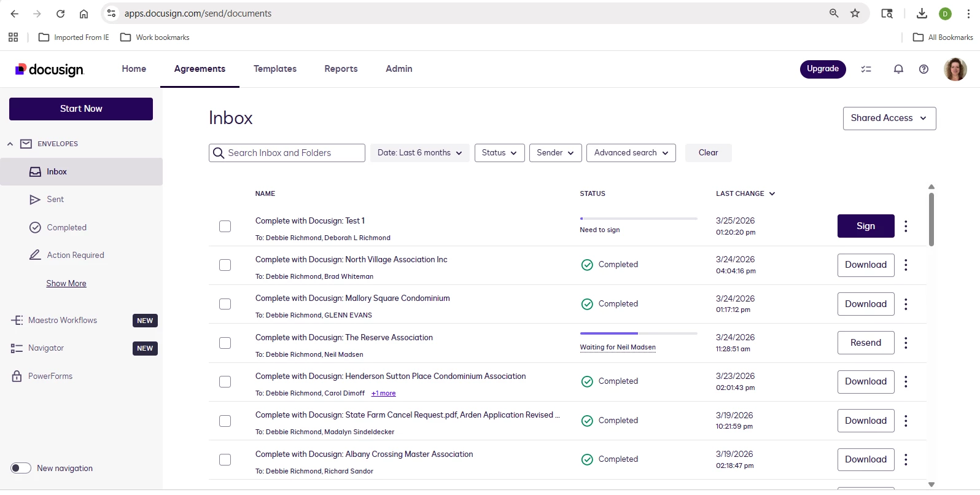The height and width of the screenshot is (495, 980).
Task: Sort by the Last Change column
Action: [745, 193]
